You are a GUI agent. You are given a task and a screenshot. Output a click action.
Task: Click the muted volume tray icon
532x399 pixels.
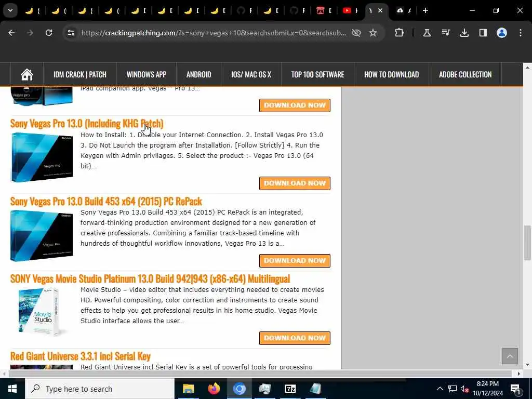coord(464,389)
